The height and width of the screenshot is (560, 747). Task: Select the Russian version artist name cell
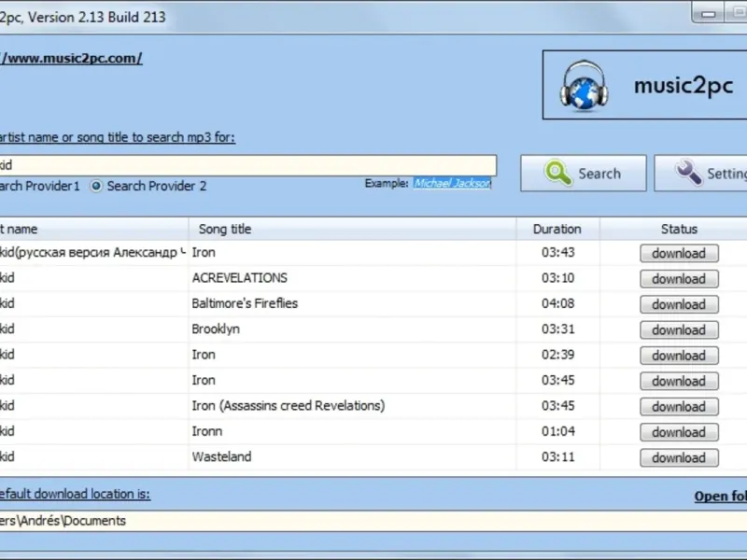click(94, 252)
